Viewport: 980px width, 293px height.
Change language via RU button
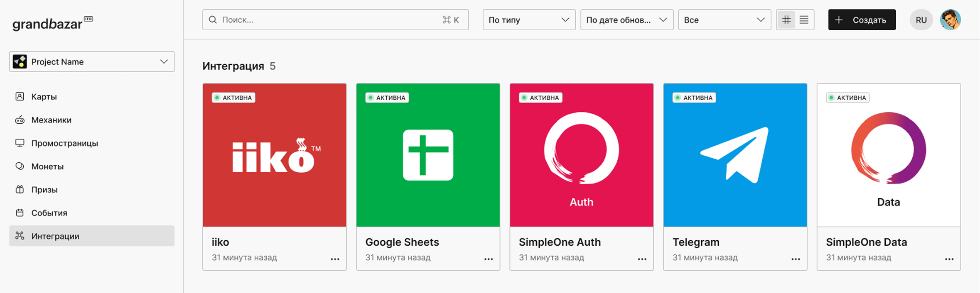921,20
